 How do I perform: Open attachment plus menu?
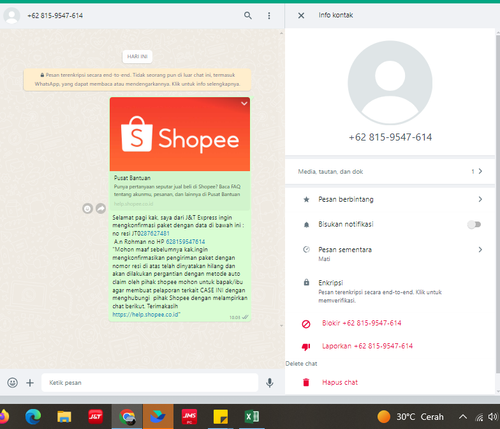30,383
